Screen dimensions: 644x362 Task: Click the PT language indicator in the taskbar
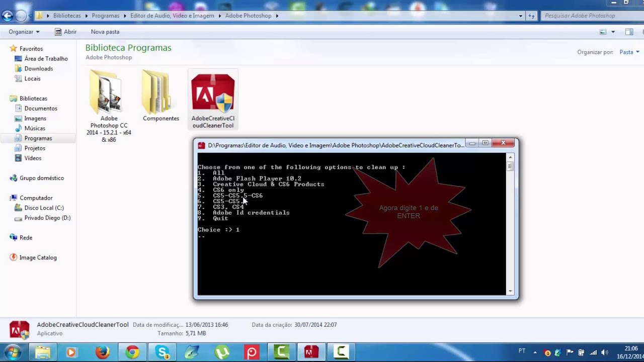(x=522, y=351)
